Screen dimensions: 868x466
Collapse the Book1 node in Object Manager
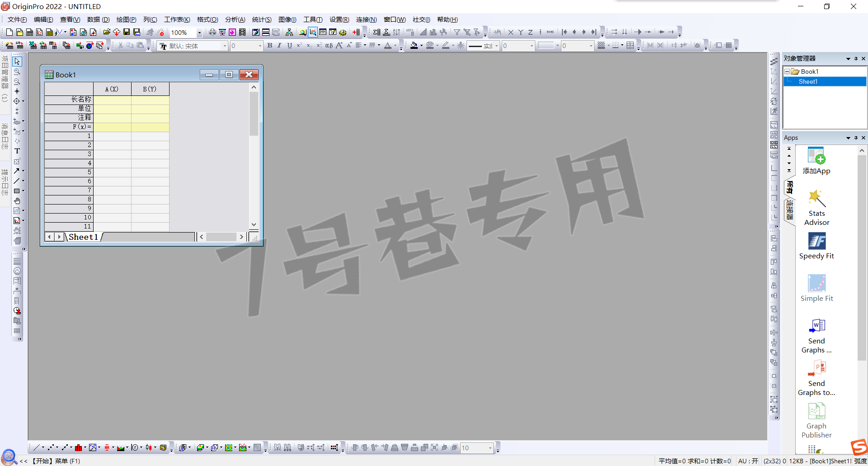[787, 71]
